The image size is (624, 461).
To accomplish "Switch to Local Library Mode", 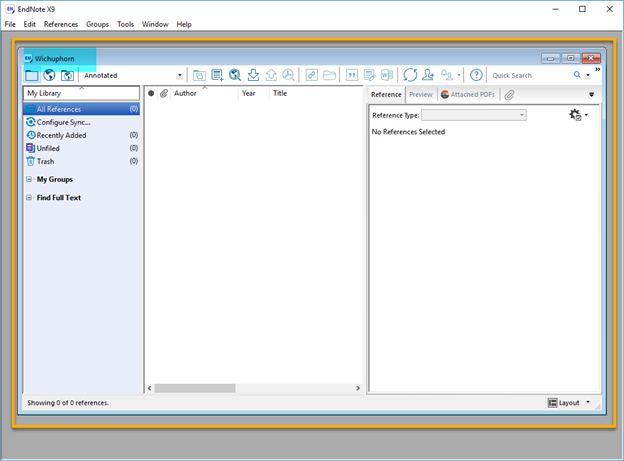I will click(x=32, y=75).
